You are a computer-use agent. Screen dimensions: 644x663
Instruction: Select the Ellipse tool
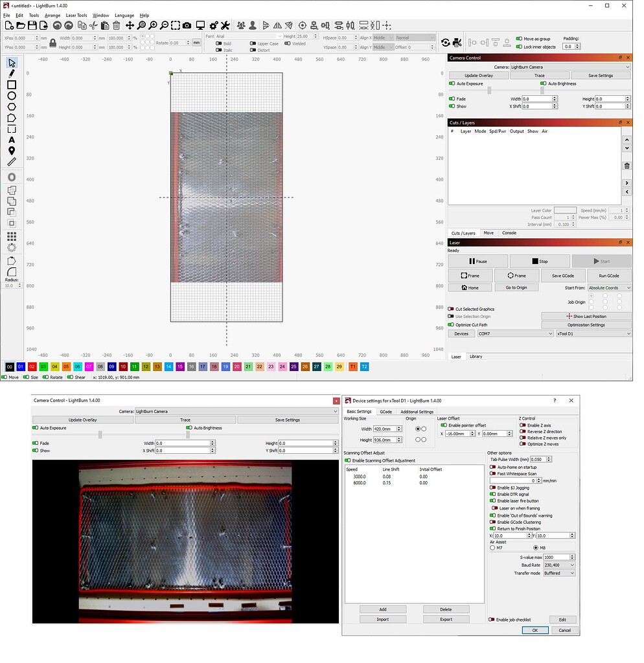[x=10, y=96]
